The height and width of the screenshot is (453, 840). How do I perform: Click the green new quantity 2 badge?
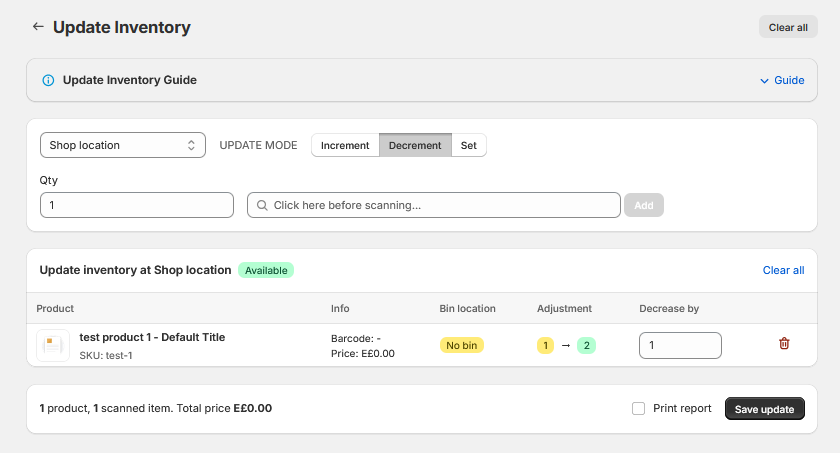pos(586,345)
